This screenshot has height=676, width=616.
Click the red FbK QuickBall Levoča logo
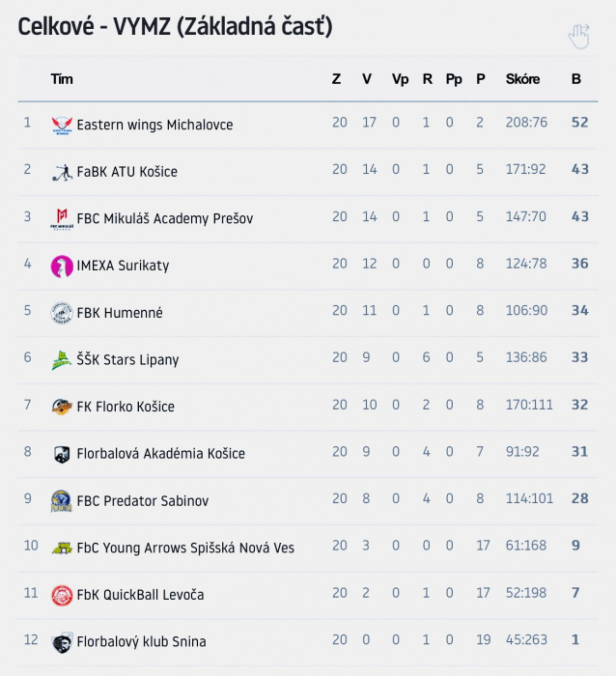coord(62,595)
